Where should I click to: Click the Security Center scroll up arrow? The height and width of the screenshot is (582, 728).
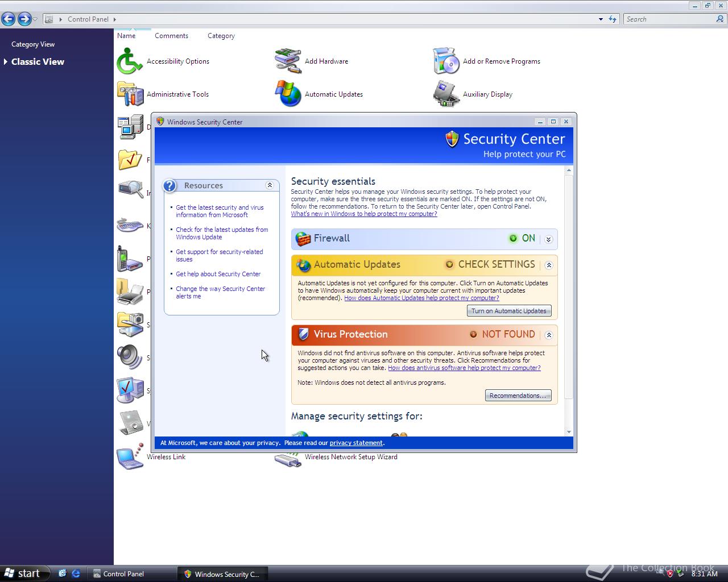tap(569, 171)
